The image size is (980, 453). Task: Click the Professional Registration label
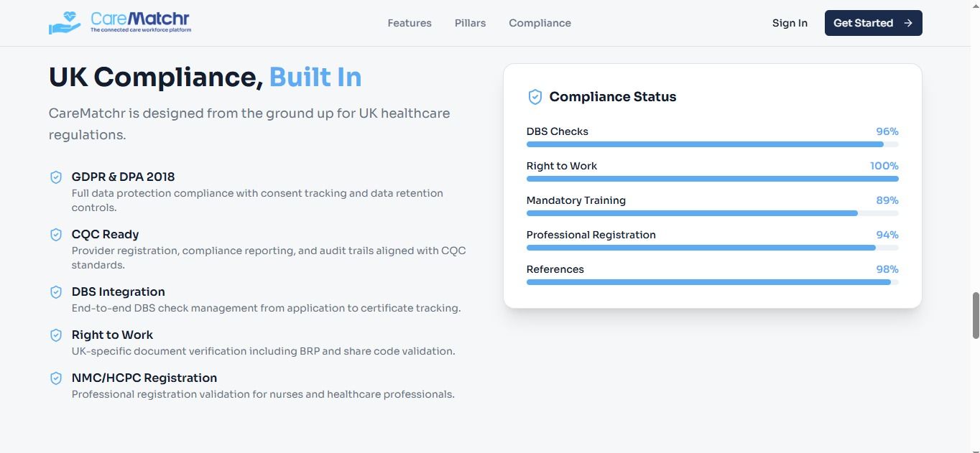point(591,235)
